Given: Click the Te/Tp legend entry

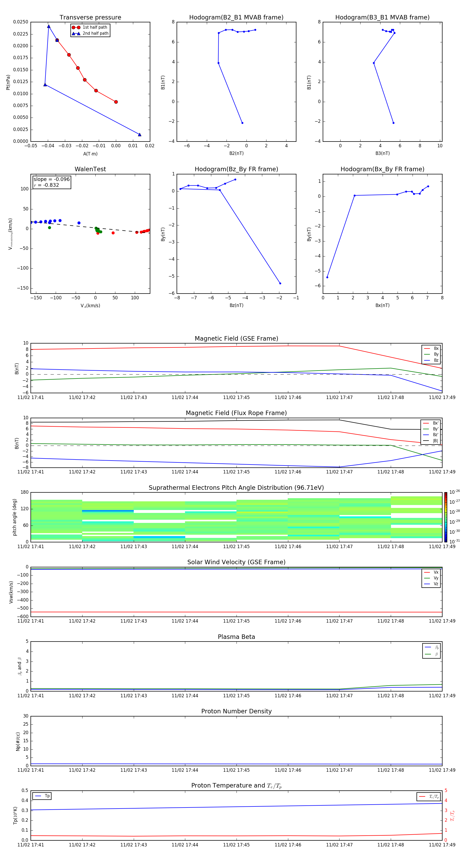Looking at the screenshot, I should tap(429, 796).
